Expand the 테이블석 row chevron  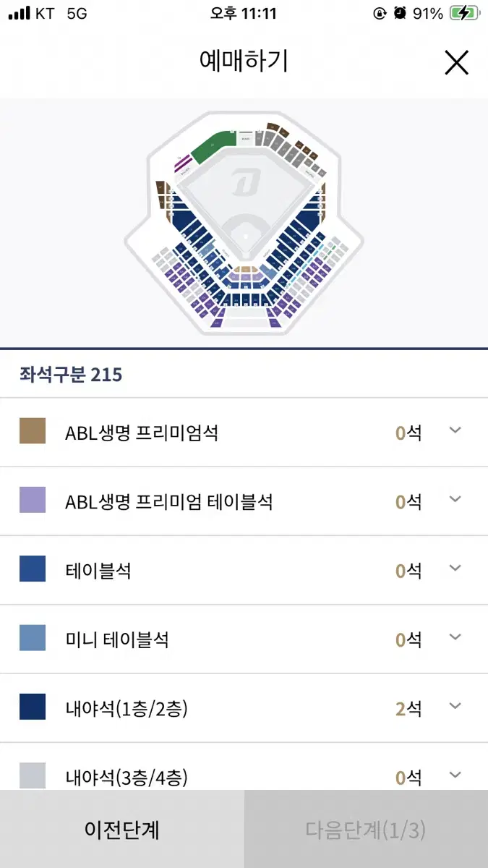coord(455,569)
